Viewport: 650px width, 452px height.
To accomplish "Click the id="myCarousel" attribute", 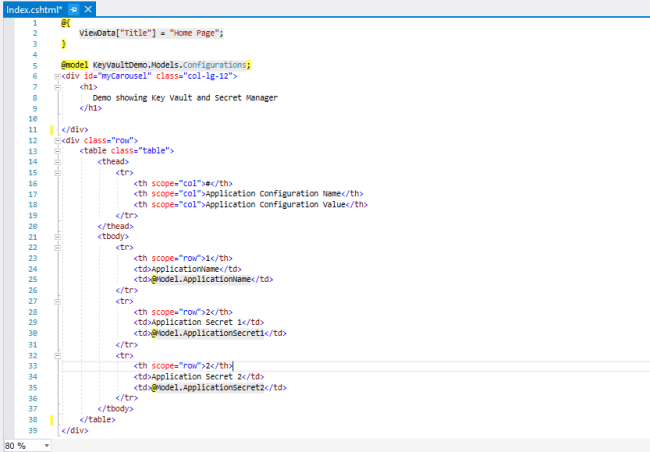I will [x=118, y=76].
